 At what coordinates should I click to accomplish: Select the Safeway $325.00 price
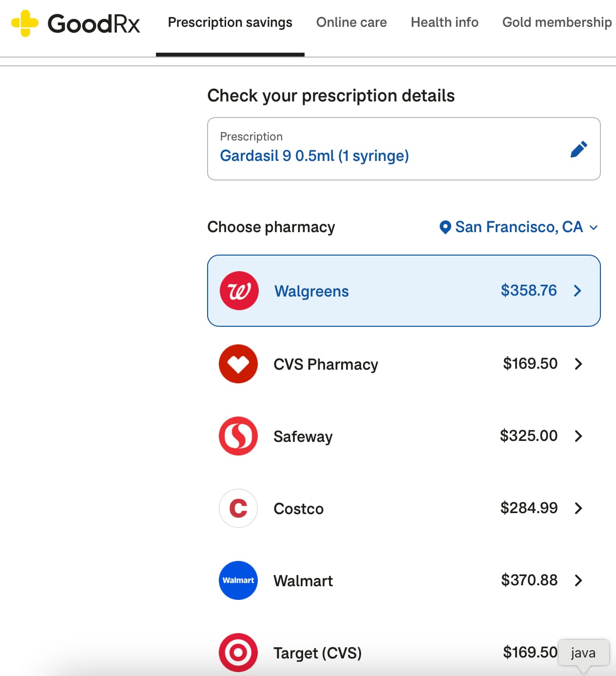(528, 436)
